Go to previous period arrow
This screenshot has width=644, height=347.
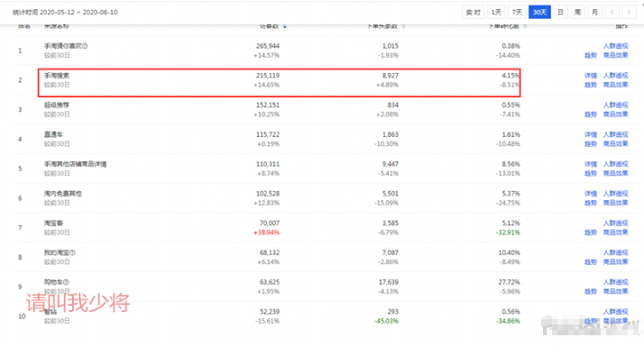pos(612,12)
